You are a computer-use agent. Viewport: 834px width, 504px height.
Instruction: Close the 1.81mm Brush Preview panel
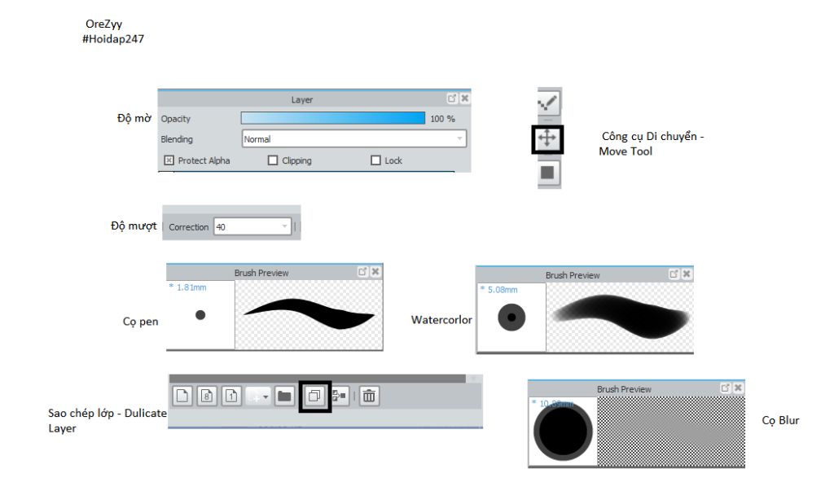click(375, 272)
